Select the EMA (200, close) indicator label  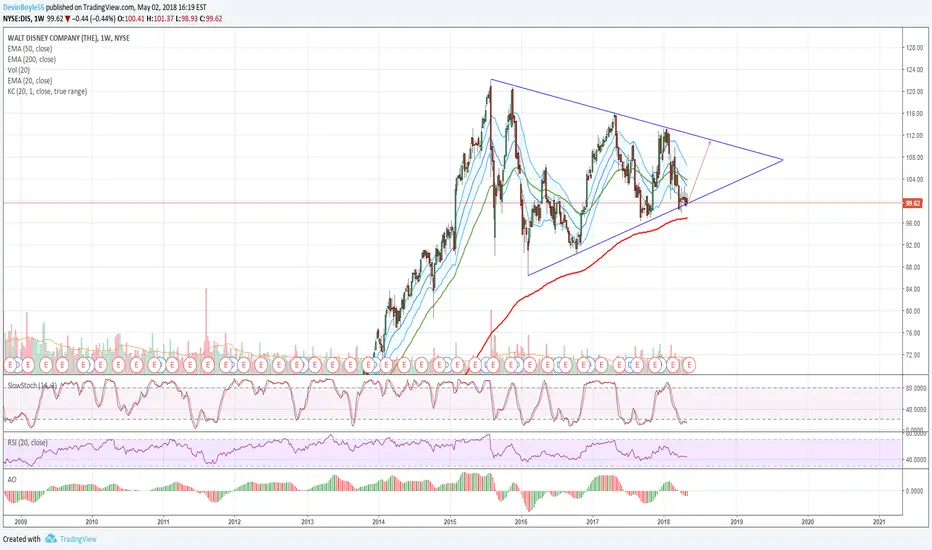(x=32, y=59)
